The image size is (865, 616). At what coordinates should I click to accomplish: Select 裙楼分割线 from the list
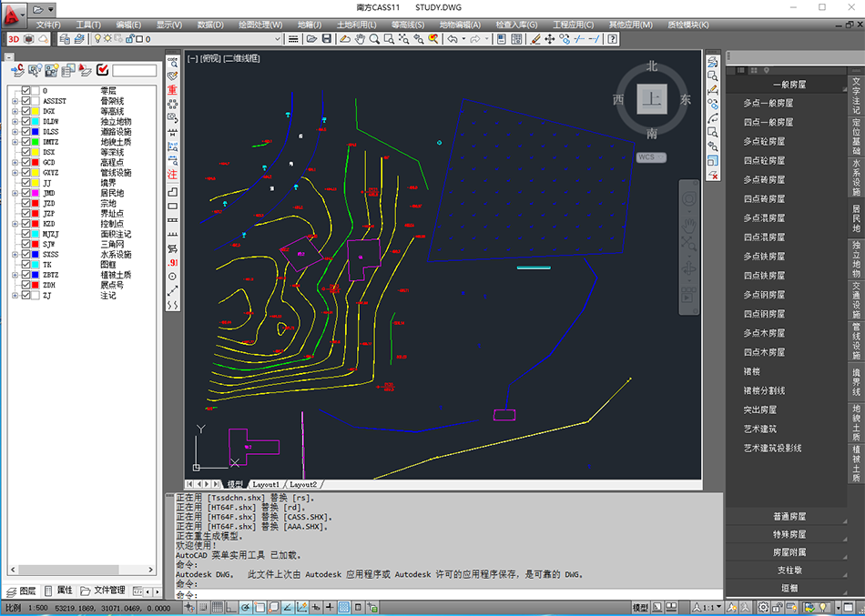tap(764, 390)
